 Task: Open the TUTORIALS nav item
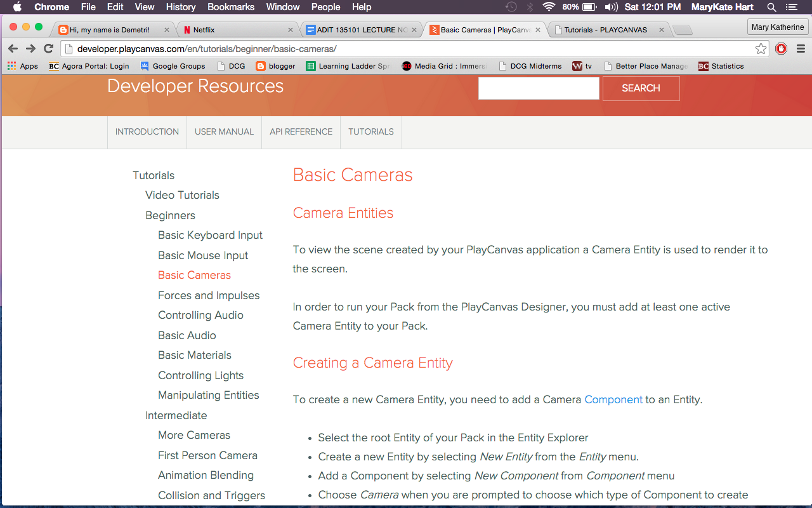(371, 132)
